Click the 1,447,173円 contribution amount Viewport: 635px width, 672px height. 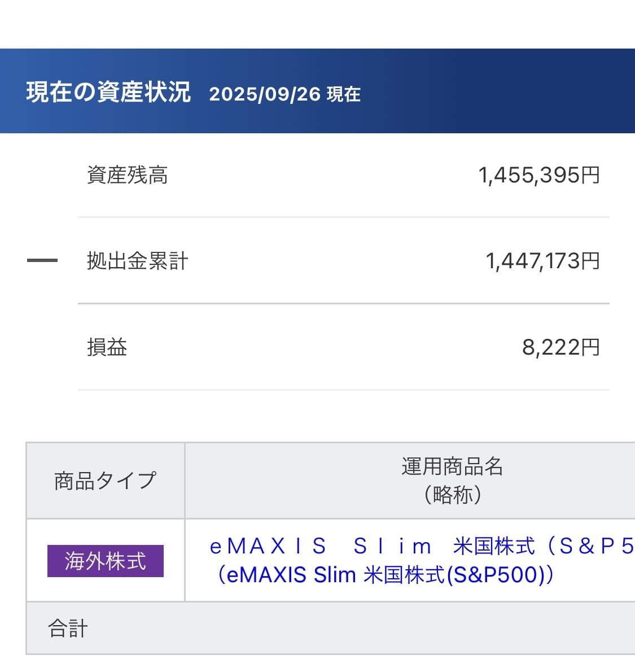(x=542, y=261)
